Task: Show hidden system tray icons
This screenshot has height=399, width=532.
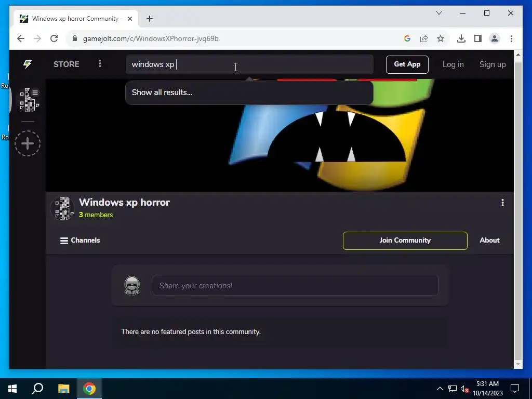Action: pyautogui.click(x=440, y=389)
